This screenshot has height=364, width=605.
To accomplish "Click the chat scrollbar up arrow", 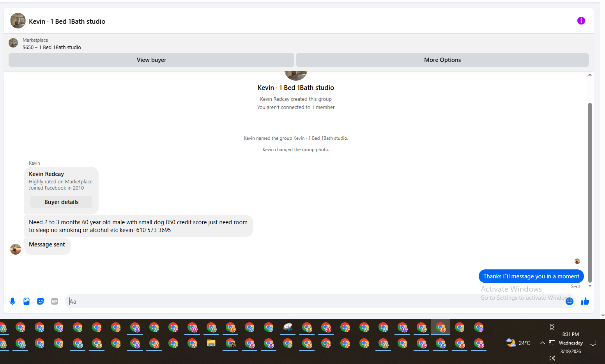I will 590,75.
